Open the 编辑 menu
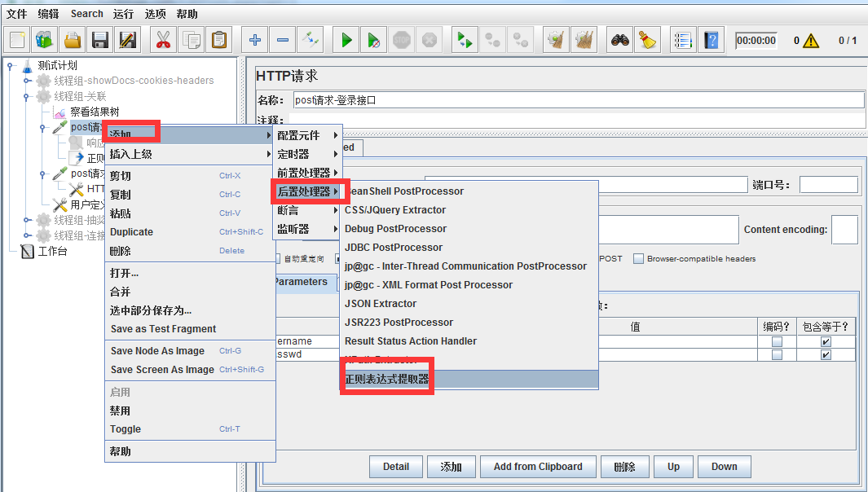The image size is (868, 492). [x=48, y=14]
